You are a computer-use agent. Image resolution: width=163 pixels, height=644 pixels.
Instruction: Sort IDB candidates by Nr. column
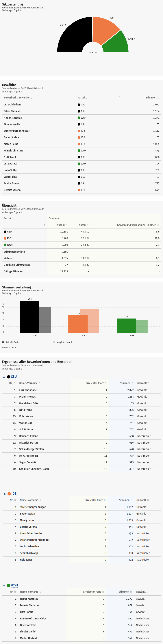[x=13, y=500]
